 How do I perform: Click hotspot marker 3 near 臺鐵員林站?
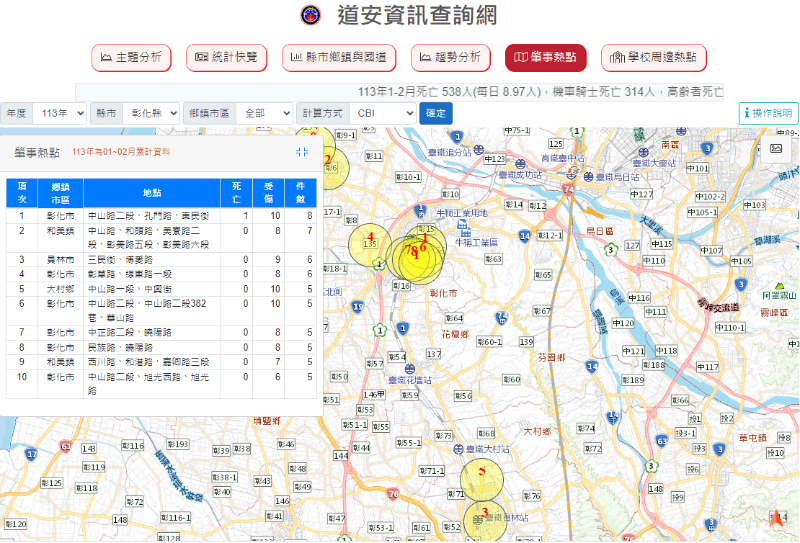[x=485, y=515]
